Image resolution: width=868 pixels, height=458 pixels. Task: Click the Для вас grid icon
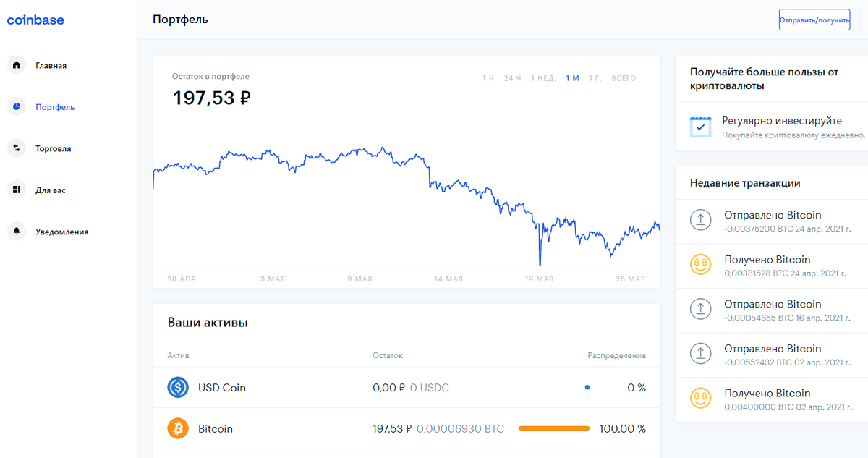pyautogui.click(x=17, y=190)
